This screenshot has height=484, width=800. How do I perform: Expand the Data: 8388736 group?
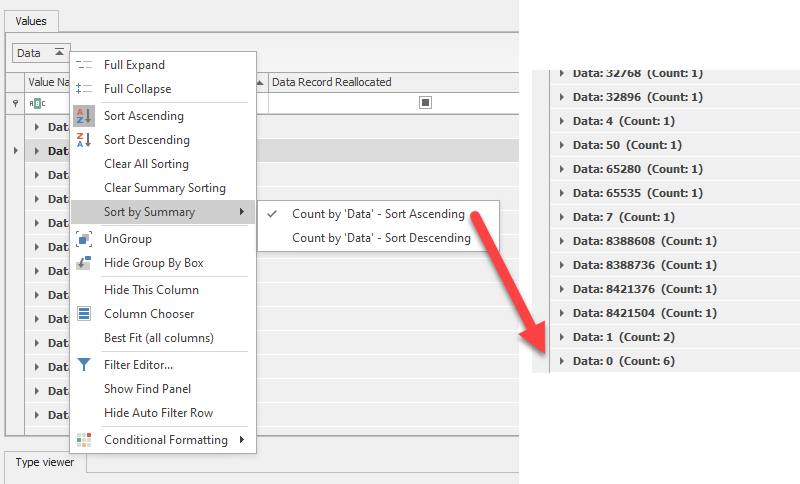tap(562, 265)
